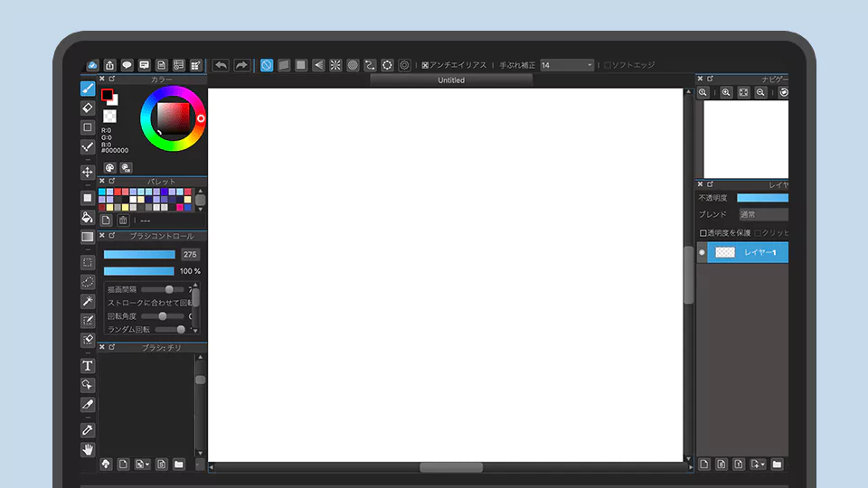Click the Navigator canvas thumbnail
This screenshot has width=868, height=488.
click(x=746, y=139)
